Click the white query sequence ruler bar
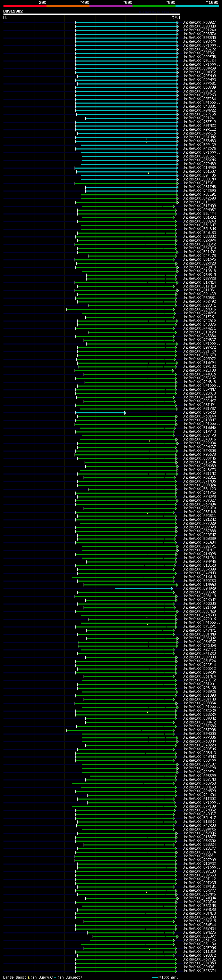The height and width of the screenshot is (980, 222). 91,15
